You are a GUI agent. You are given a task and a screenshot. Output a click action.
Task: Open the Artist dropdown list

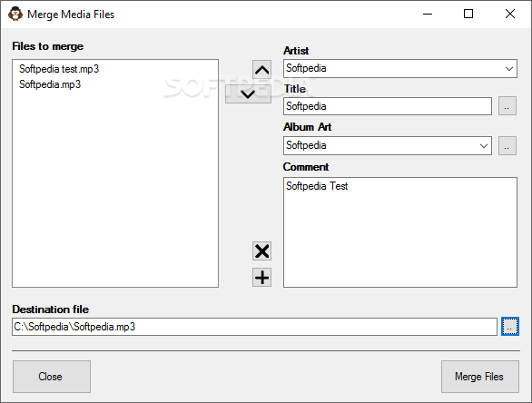click(x=509, y=68)
